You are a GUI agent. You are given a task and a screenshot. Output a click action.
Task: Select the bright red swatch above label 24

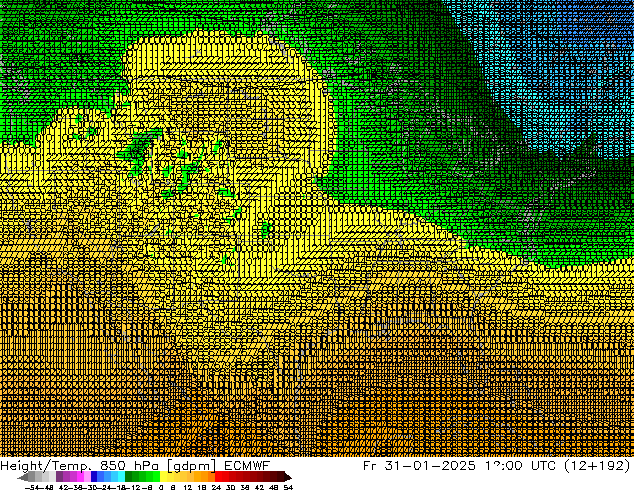click(218, 476)
